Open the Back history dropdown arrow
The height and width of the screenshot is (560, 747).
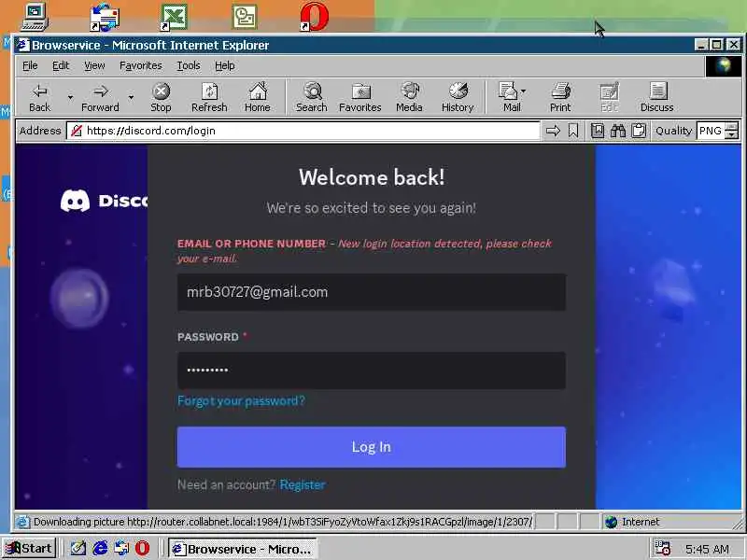tap(70, 98)
